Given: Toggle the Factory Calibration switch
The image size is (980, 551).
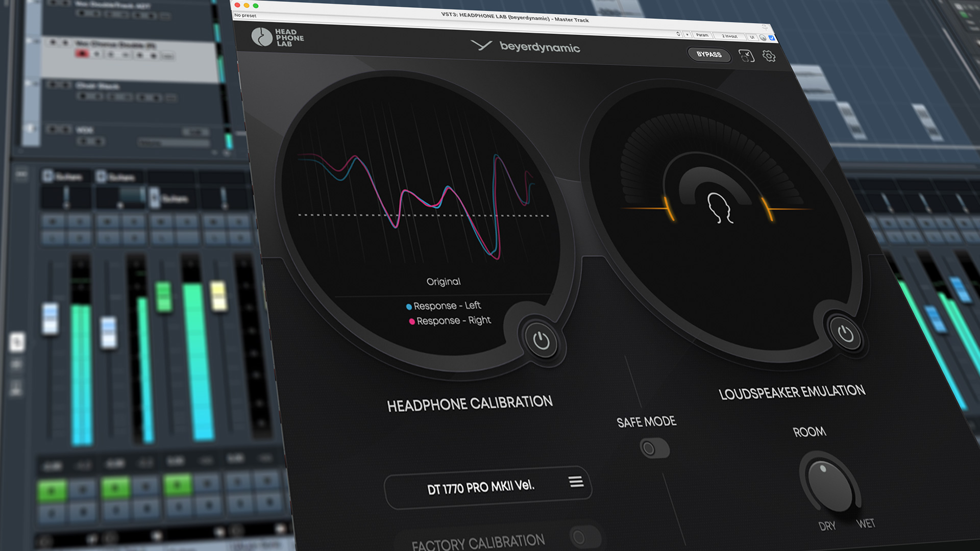Looking at the screenshot, I should tap(585, 537).
